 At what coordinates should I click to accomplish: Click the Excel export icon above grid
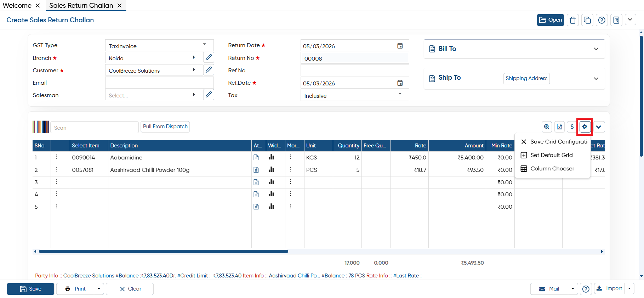point(559,127)
